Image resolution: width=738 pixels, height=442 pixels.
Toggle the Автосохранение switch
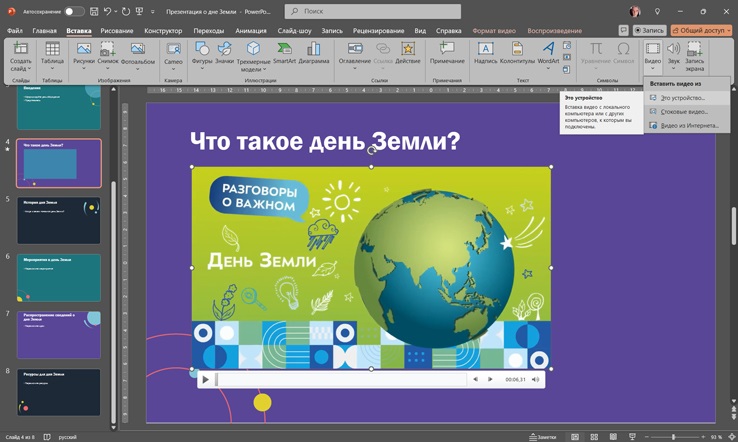(x=74, y=11)
